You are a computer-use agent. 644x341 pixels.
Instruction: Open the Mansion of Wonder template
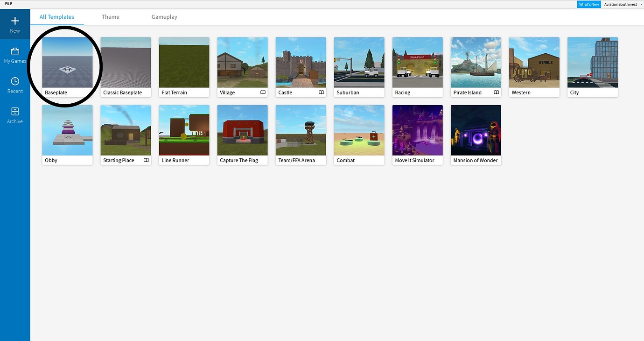tap(476, 130)
